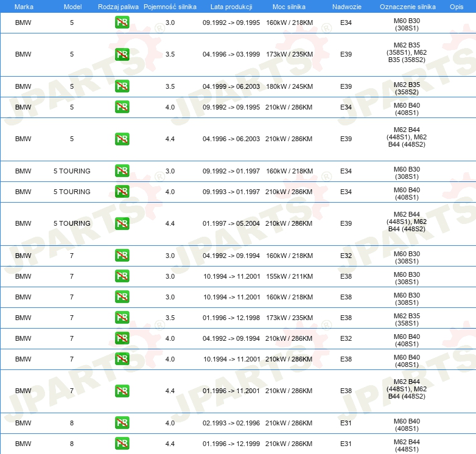Click the Lata produkcji column header

point(231,7)
